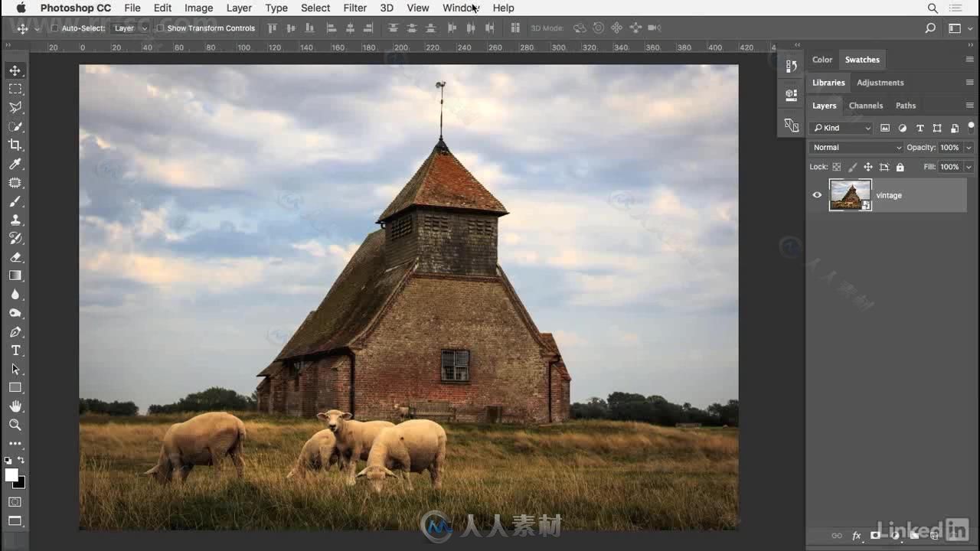The width and height of the screenshot is (980, 551).
Task: Filter layers by pixel layers
Action: (885, 128)
